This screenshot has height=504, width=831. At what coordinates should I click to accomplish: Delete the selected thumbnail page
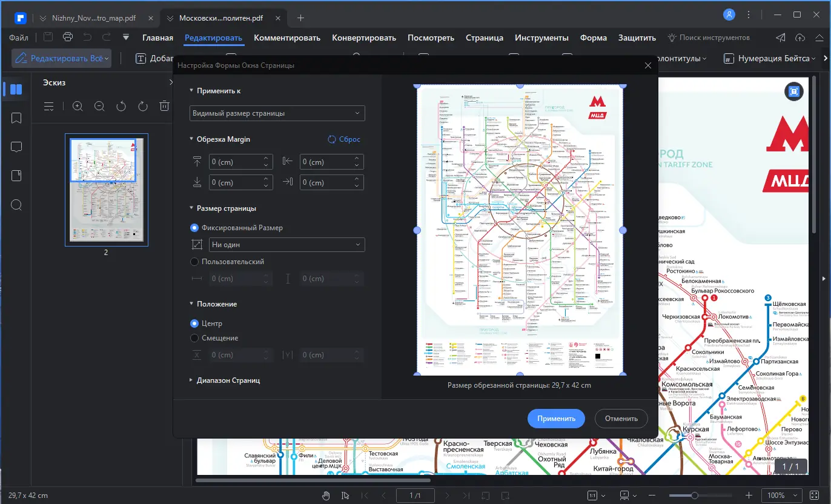coord(164,107)
